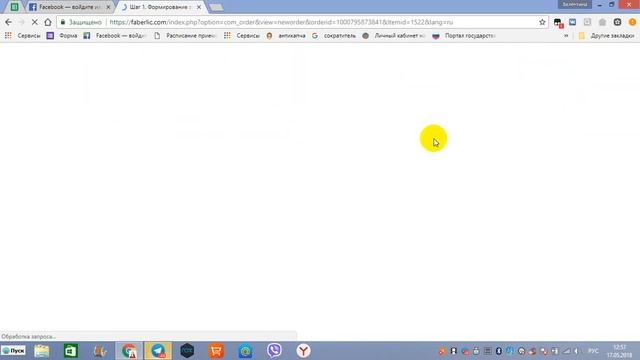
Task: Close the 'Шаг 1. Формирование' tab
Action: (x=199, y=7)
